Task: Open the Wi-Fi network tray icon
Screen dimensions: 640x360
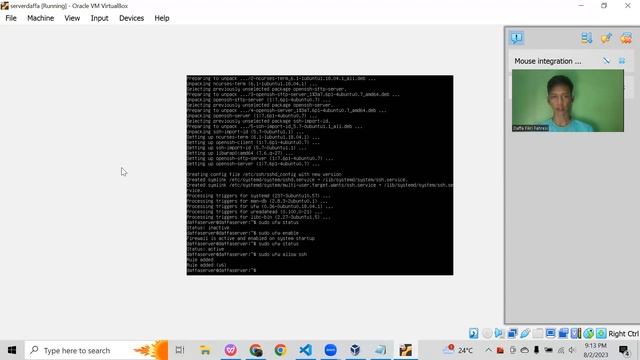Action: point(561,350)
